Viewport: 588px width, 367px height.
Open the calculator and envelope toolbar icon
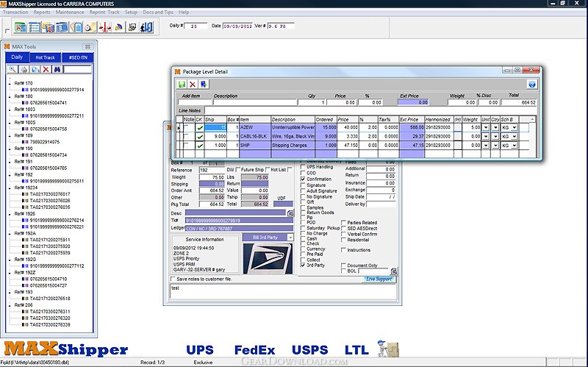point(76,27)
